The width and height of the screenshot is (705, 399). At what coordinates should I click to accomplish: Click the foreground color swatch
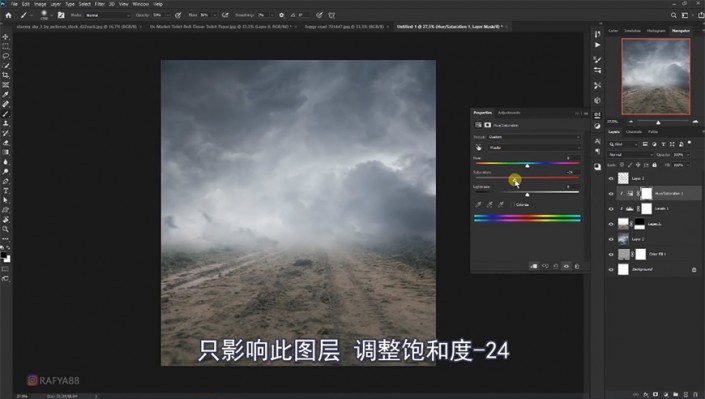point(4,255)
